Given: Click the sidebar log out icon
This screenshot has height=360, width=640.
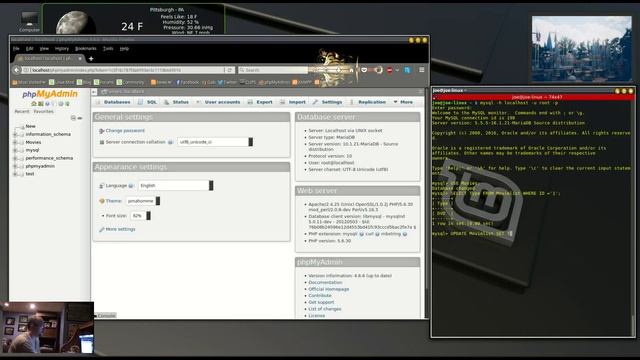Looking at the screenshot, I should coord(40,104).
